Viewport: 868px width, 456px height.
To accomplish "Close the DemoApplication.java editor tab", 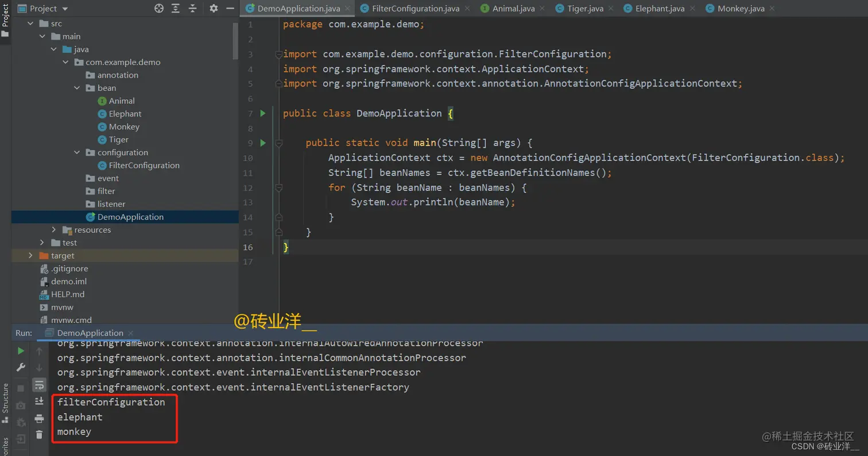I will (347, 9).
